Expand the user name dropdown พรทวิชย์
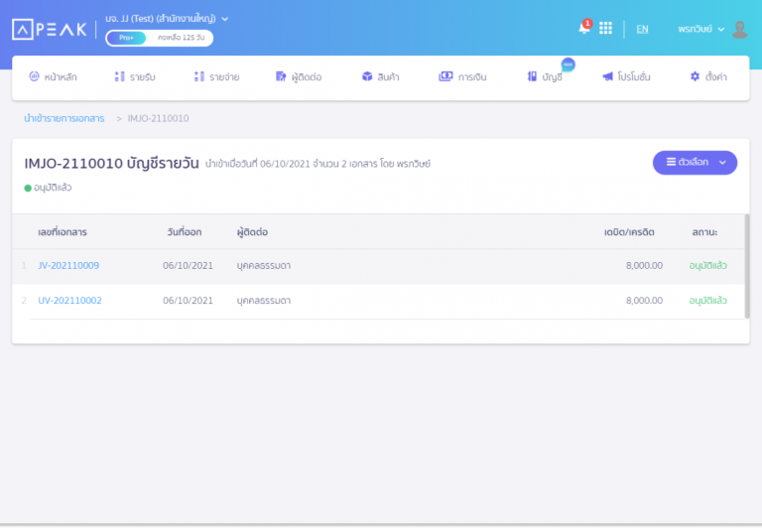762x532 pixels. point(701,29)
